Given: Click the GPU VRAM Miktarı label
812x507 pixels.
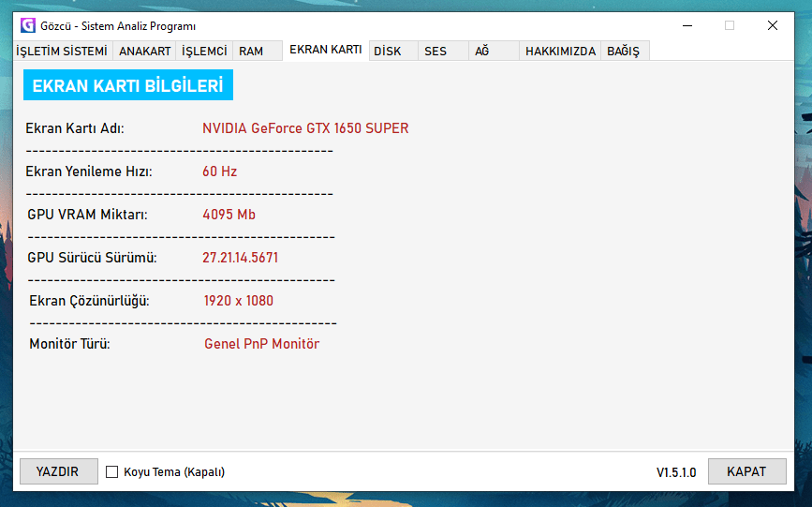Looking at the screenshot, I should (x=87, y=214).
